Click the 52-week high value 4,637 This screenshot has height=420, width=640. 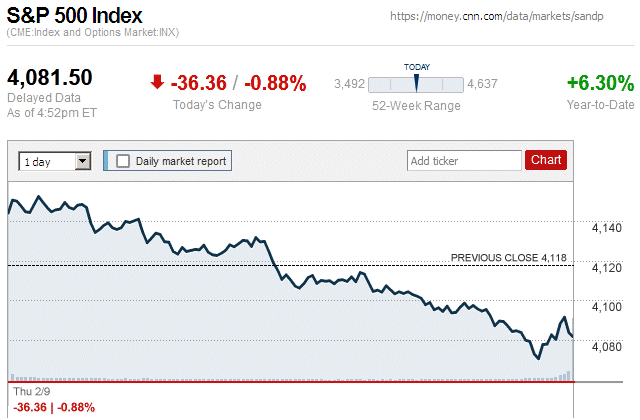(x=482, y=84)
